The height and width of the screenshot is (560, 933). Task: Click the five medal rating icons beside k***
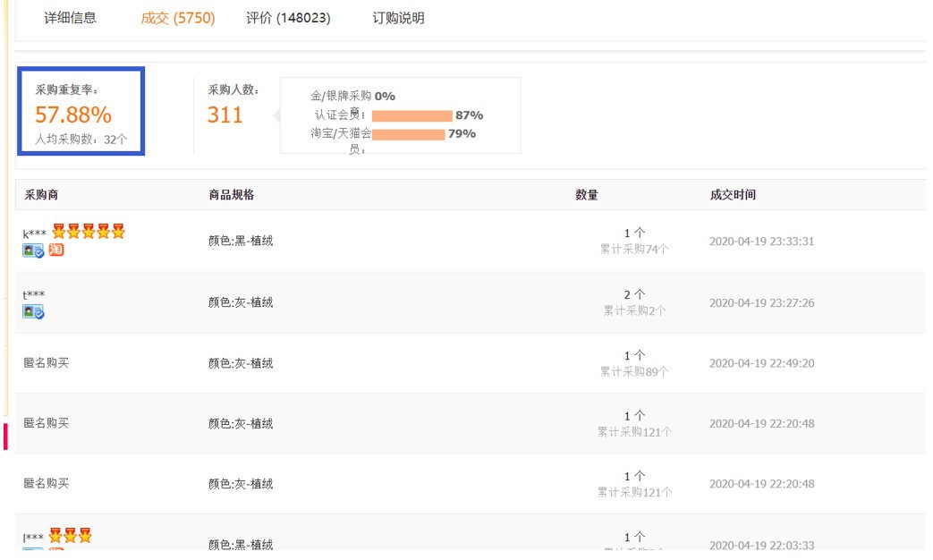[x=89, y=232]
